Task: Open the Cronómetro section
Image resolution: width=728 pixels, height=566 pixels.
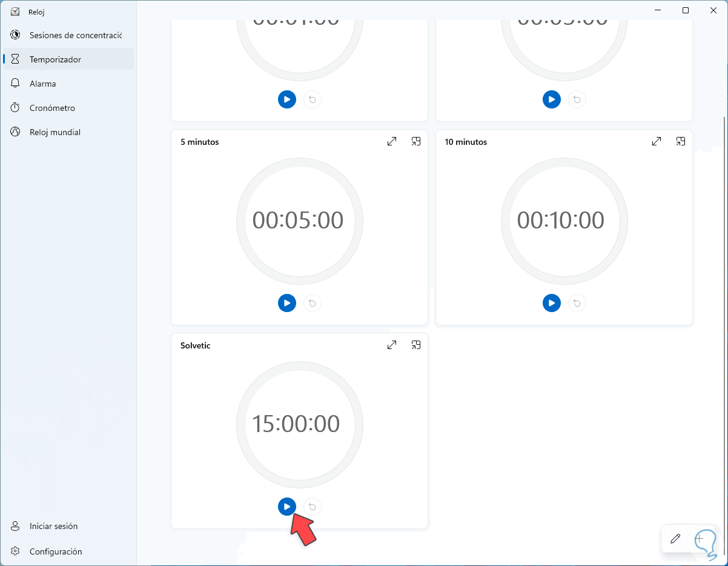Action: pos(68,108)
